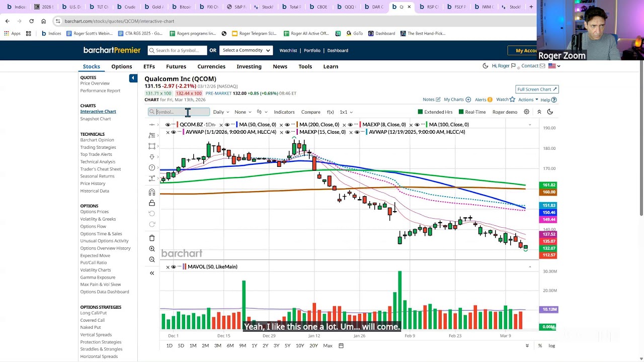The width and height of the screenshot is (644, 362).
Task: Open the Snapshot Chart link
Action: click(x=96, y=119)
